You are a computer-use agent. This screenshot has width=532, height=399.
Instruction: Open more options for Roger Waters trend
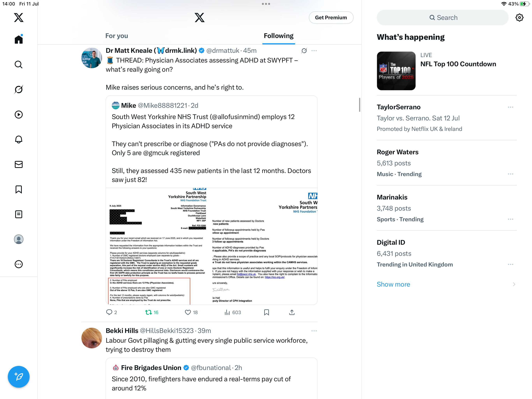510,174
